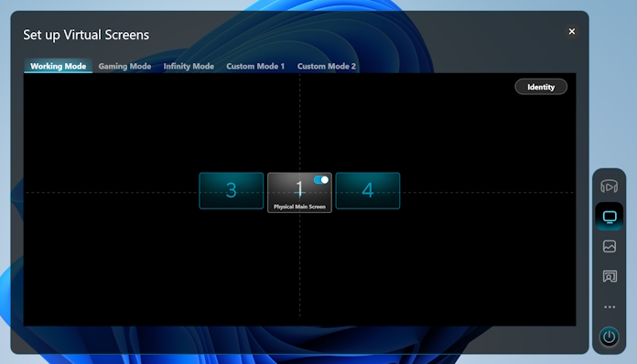Open the three-dot more options icon
This screenshot has width=637, height=364.
click(610, 307)
